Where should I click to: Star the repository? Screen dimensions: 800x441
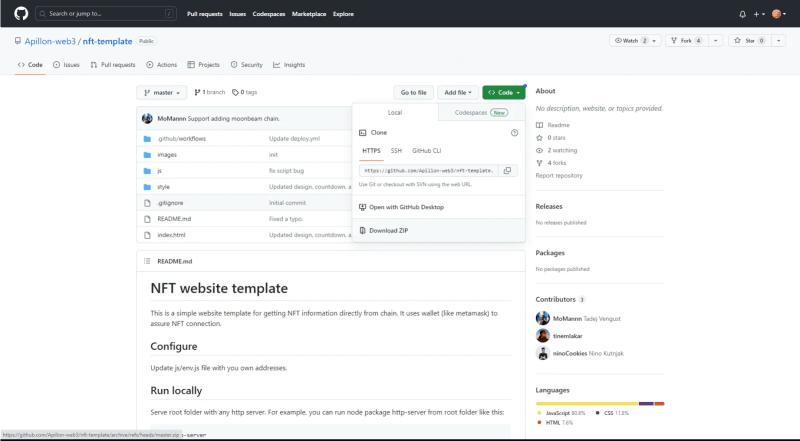point(749,41)
